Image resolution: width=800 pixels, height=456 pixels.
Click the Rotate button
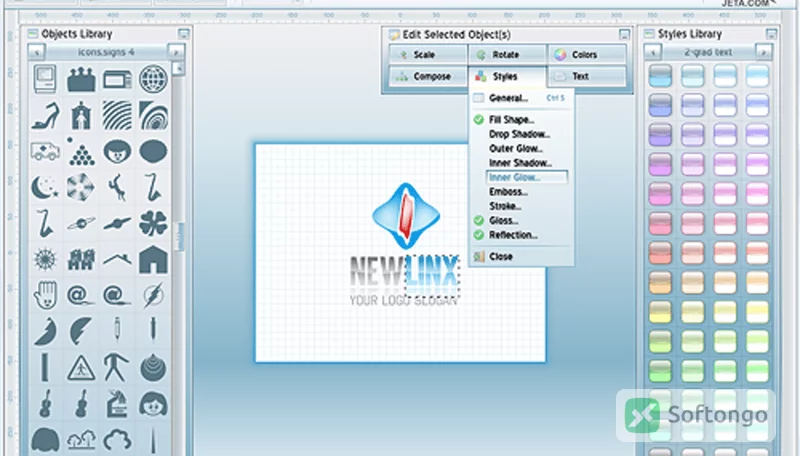[507, 55]
